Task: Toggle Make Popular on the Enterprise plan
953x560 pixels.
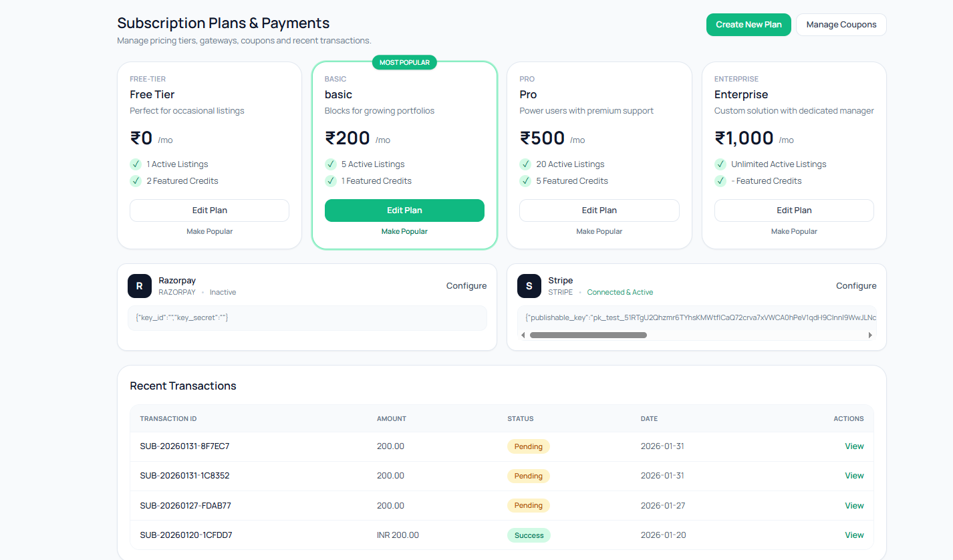Action: tap(794, 231)
